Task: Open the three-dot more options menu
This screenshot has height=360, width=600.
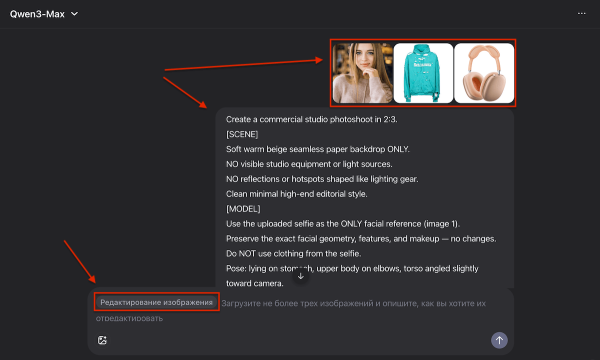Action: pyautogui.click(x=582, y=13)
